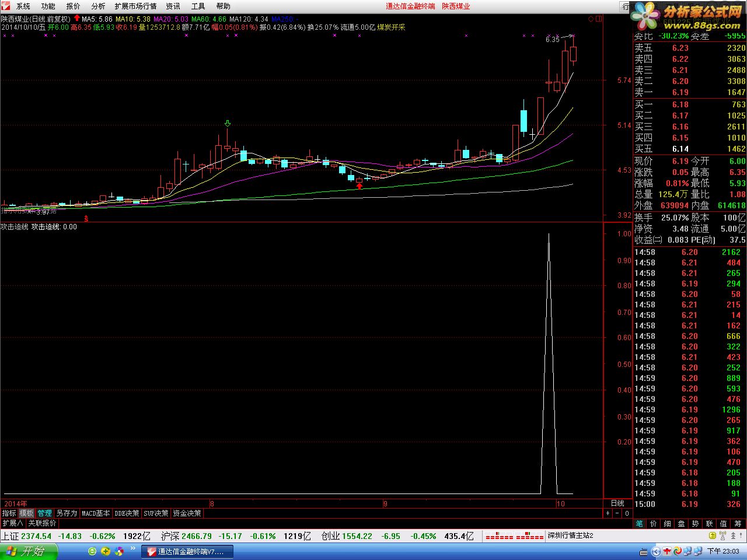Viewport: 747px width, 560px height.
Task: Select the 管理 tab
Action: 45,513
